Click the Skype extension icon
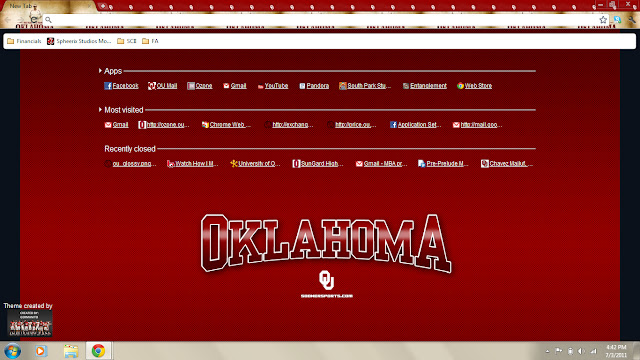The height and width of the screenshot is (360, 640). (x=618, y=20)
